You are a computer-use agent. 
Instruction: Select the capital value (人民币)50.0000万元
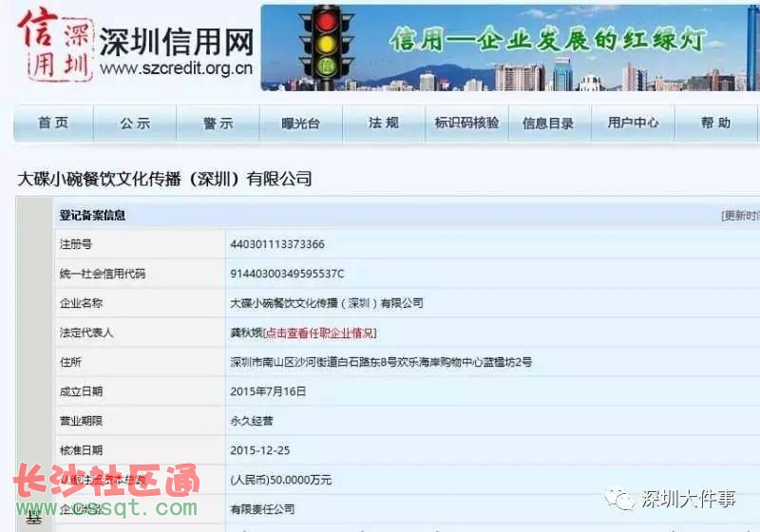(x=280, y=480)
